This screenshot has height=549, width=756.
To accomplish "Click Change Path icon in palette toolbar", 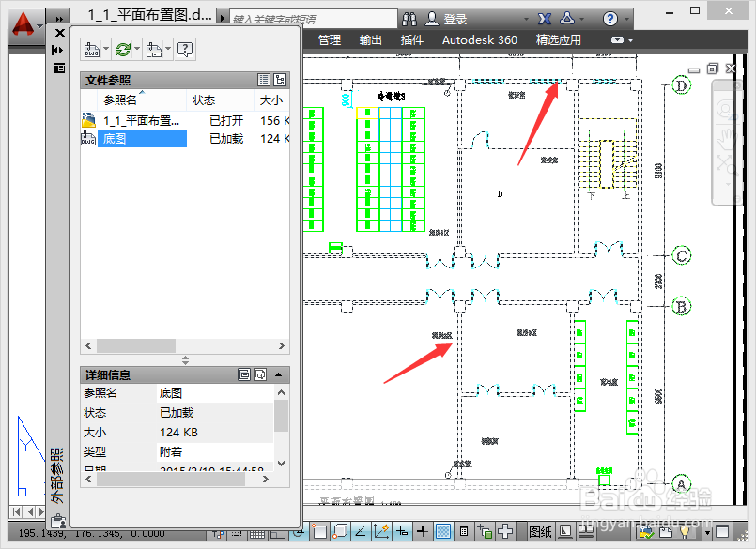I will coord(154,49).
